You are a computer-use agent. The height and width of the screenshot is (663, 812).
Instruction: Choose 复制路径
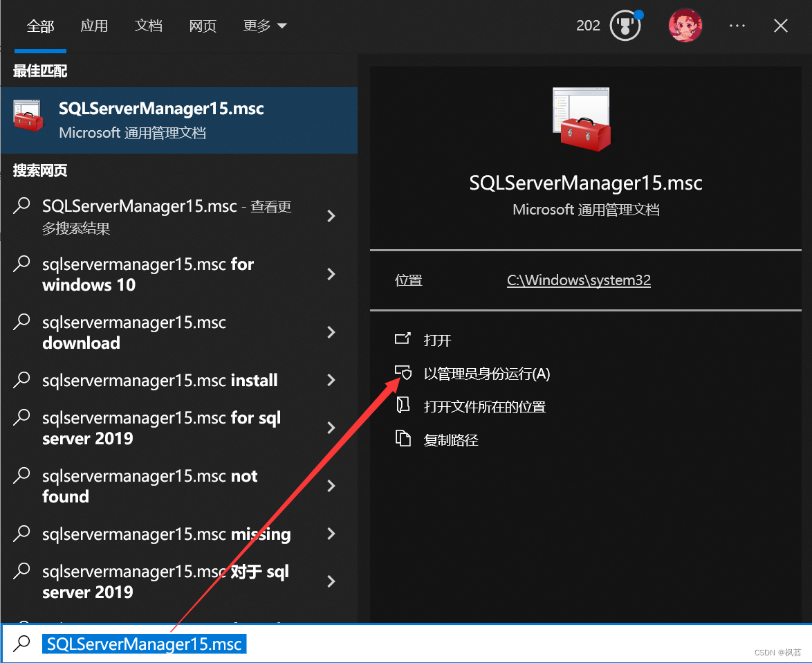(451, 439)
